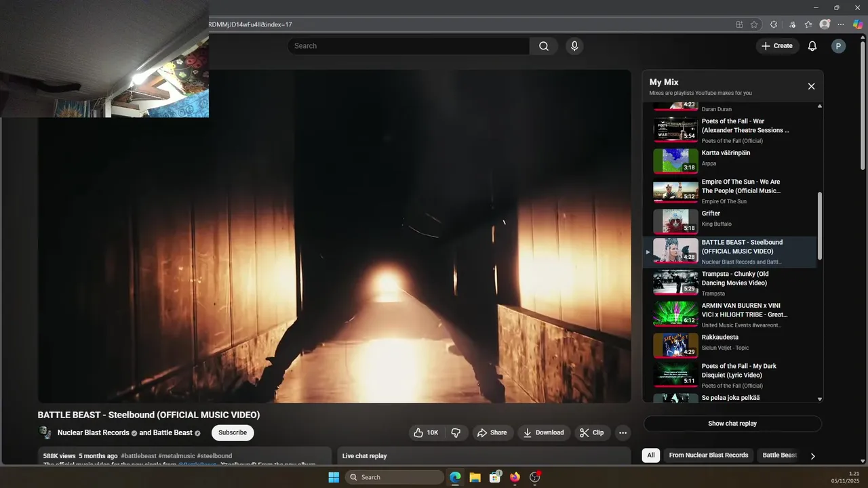Viewport: 868px width, 488px height.
Task: Open Edge profile picture icon
Action: click(x=825, y=24)
